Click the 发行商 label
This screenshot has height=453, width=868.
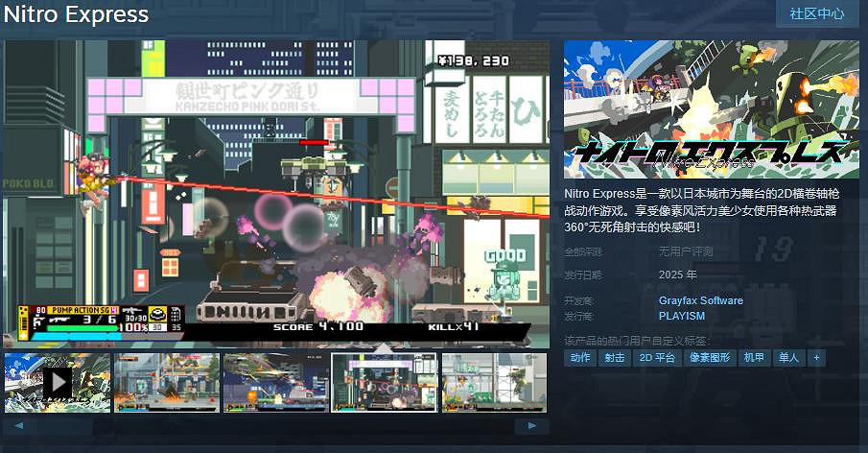[579, 316]
